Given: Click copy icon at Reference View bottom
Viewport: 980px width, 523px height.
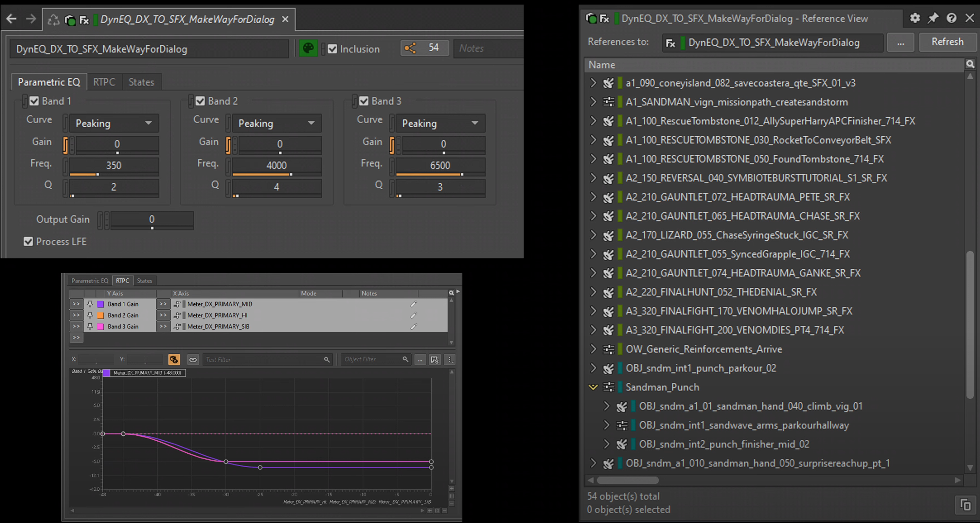Looking at the screenshot, I should coord(965,505).
